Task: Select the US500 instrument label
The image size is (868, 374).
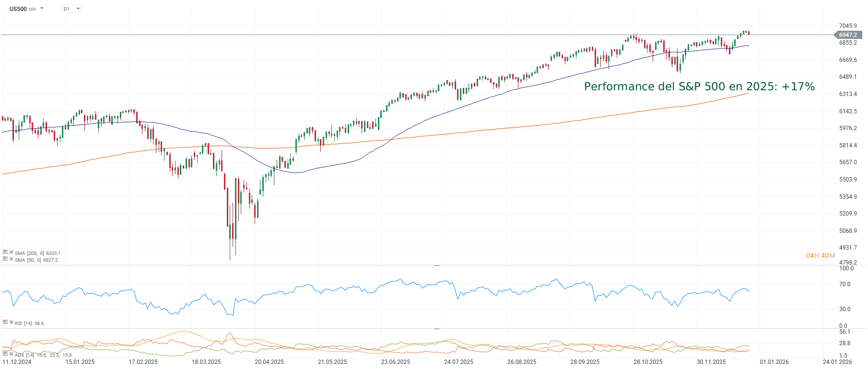Action: click(x=18, y=9)
